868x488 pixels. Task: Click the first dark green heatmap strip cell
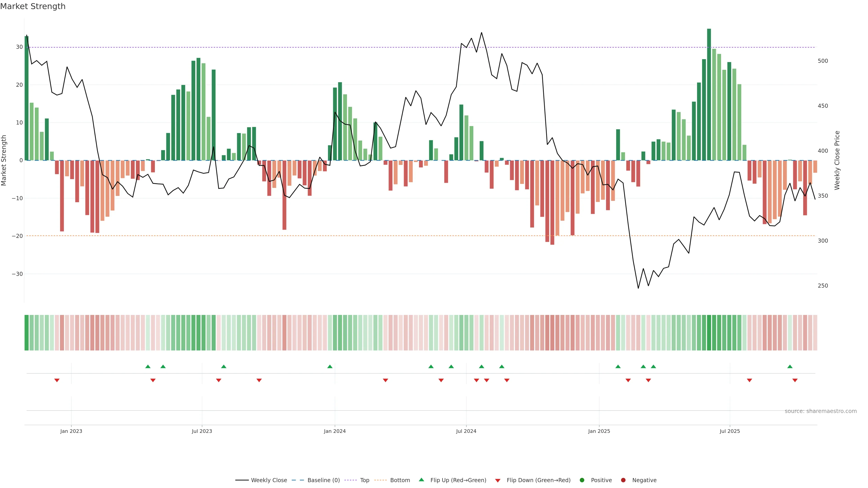coord(27,332)
